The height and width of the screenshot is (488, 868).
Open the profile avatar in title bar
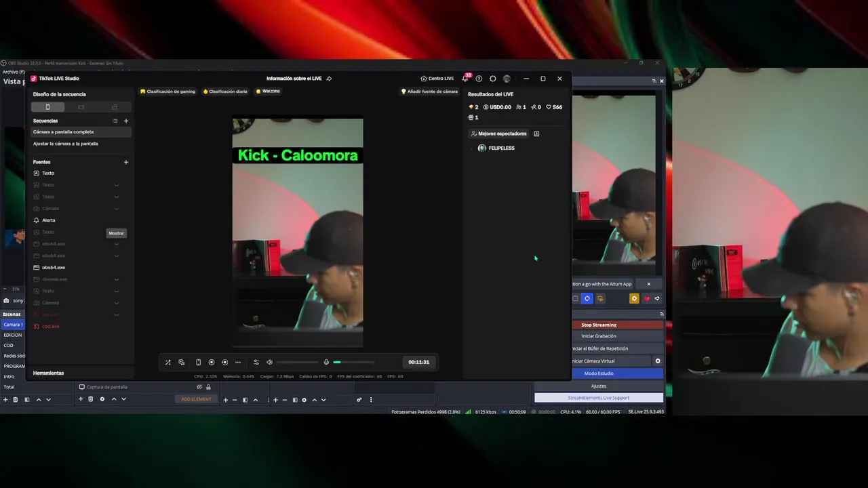click(507, 79)
